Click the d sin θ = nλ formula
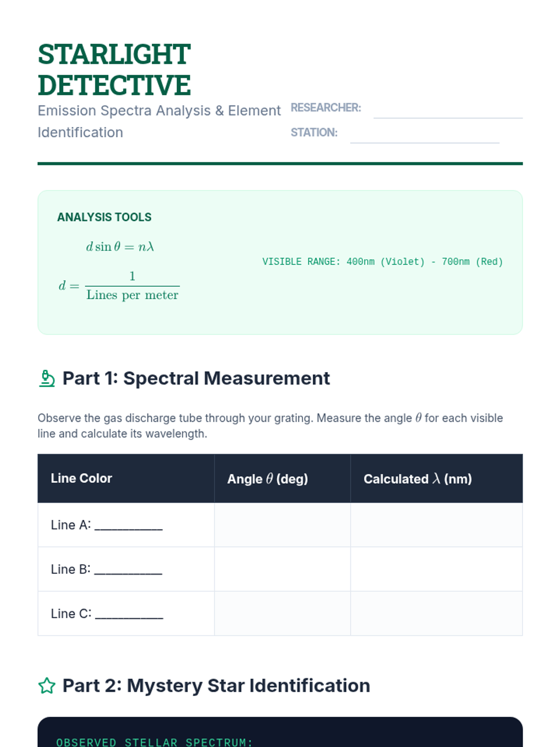 pos(120,247)
